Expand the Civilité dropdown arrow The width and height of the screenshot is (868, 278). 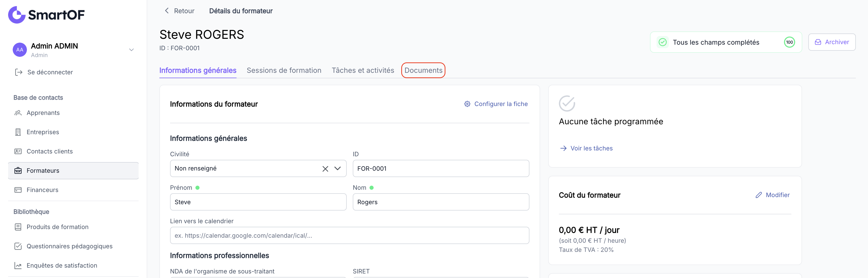(337, 169)
